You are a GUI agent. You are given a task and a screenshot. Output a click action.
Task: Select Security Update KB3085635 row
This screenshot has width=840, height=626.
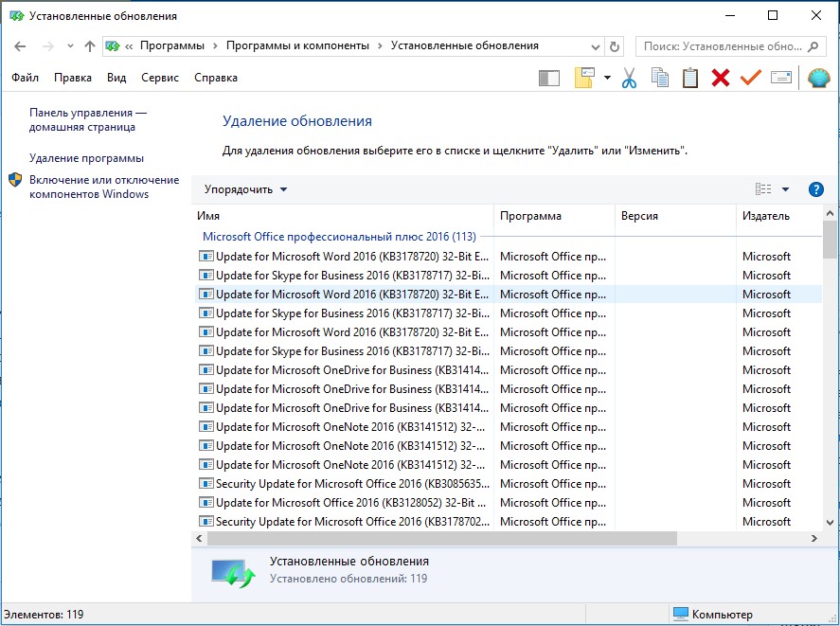[507, 484]
